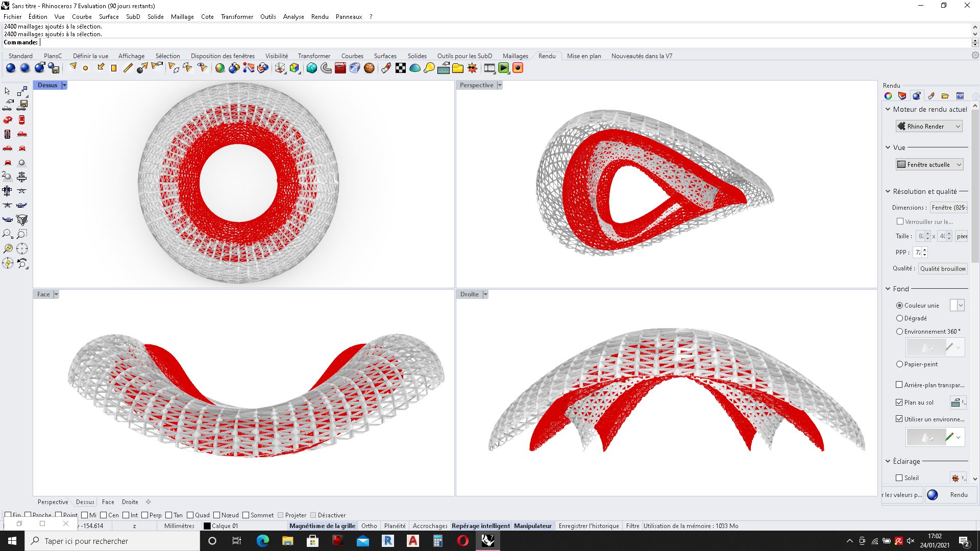Open the Qualité brouillon dropdown
The height and width of the screenshot is (551, 980).
(943, 269)
